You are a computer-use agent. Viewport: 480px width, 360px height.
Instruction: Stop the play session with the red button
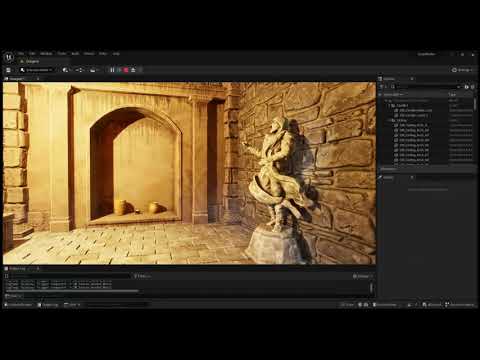[x=126, y=70]
